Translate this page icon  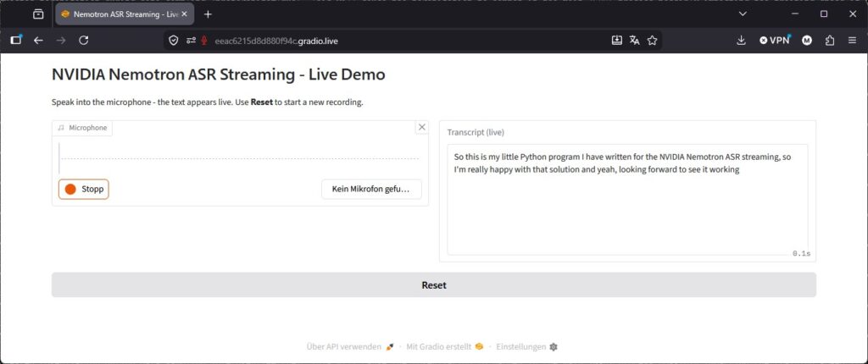point(634,41)
